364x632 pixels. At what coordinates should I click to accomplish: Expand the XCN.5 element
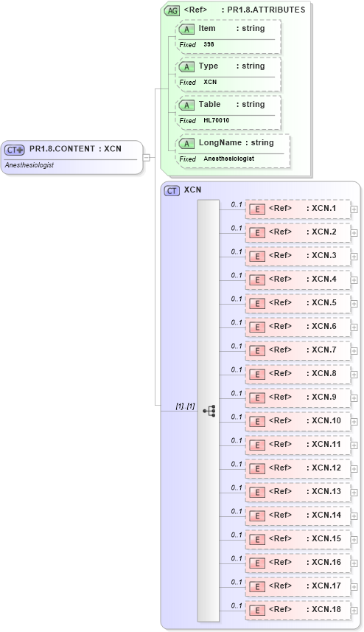[x=354, y=304]
